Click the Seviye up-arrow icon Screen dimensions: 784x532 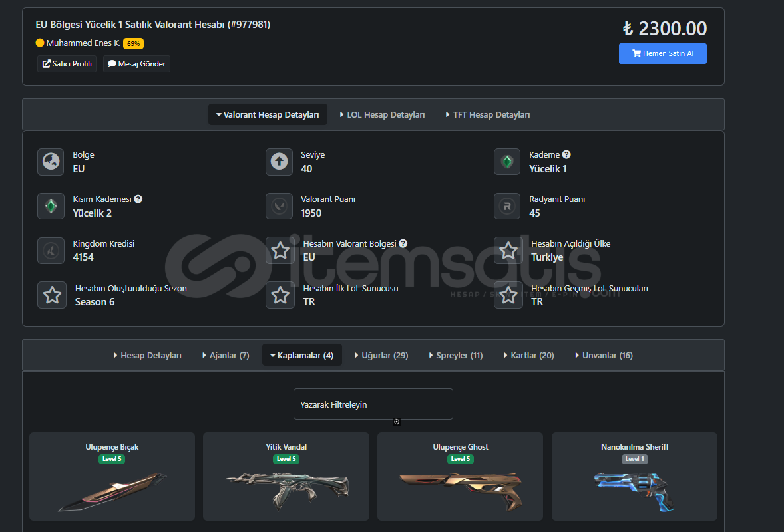[279, 162]
